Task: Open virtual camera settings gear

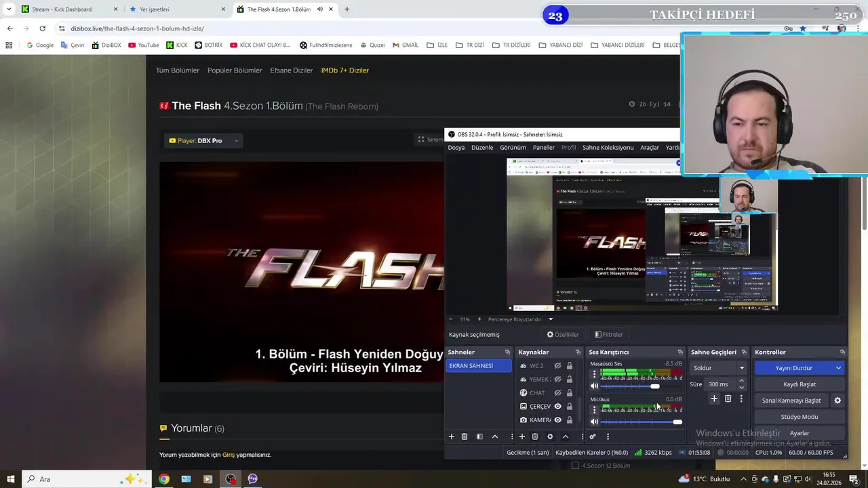Action: (x=837, y=401)
